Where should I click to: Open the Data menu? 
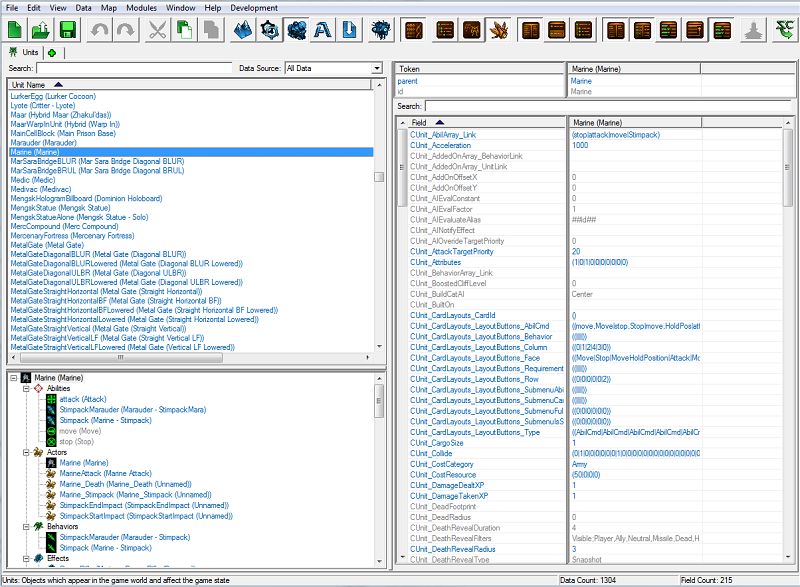coord(83,8)
